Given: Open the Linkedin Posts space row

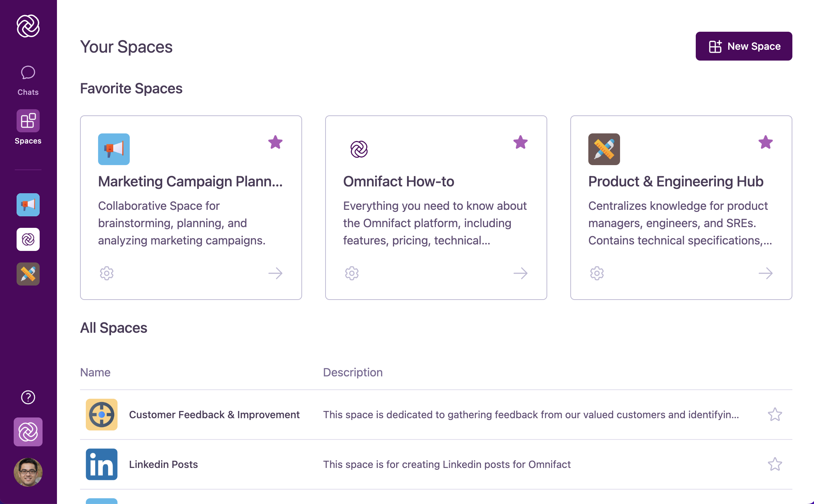Looking at the screenshot, I should pyautogui.click(x=163, y=464).
